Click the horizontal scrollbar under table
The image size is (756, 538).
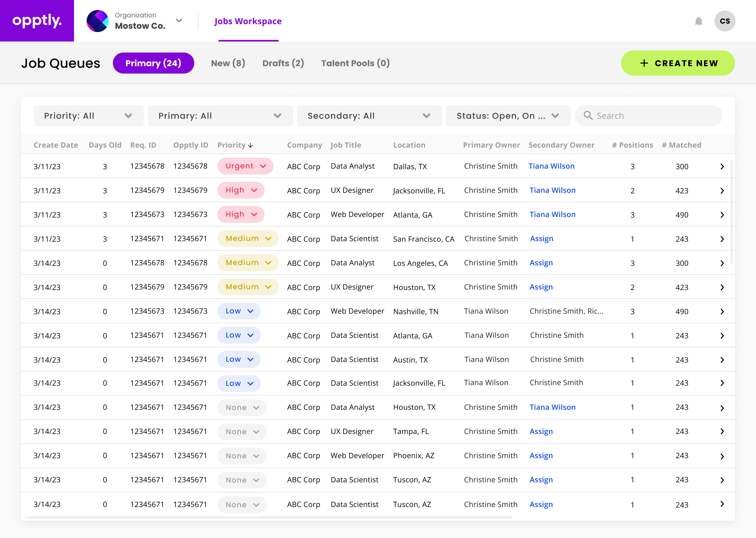tap(268, 517)
